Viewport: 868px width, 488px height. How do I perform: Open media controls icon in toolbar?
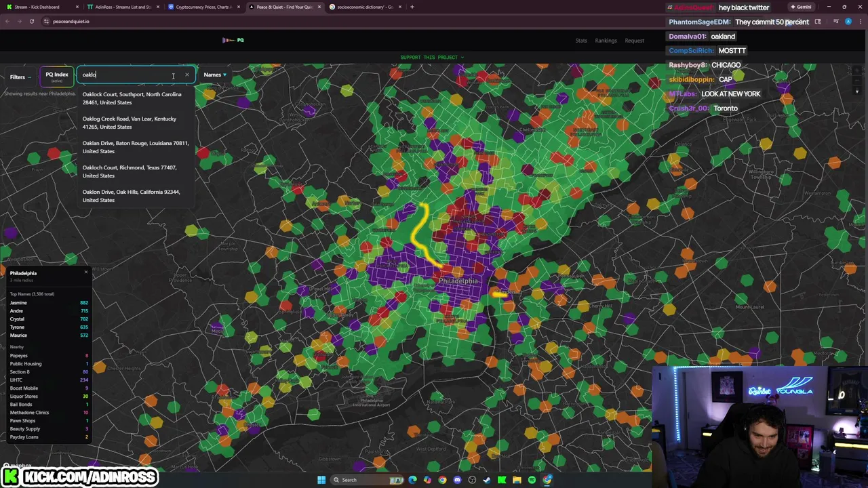[x=837, y=21]
